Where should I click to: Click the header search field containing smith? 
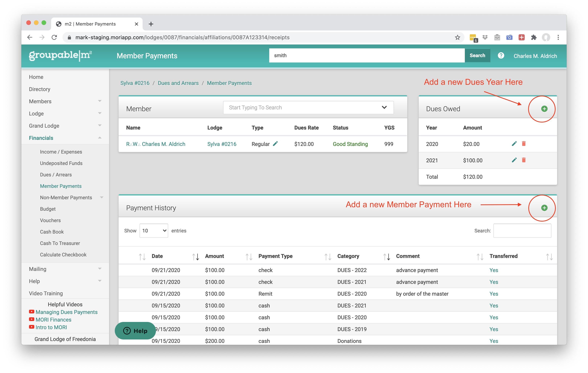[367, 55]
